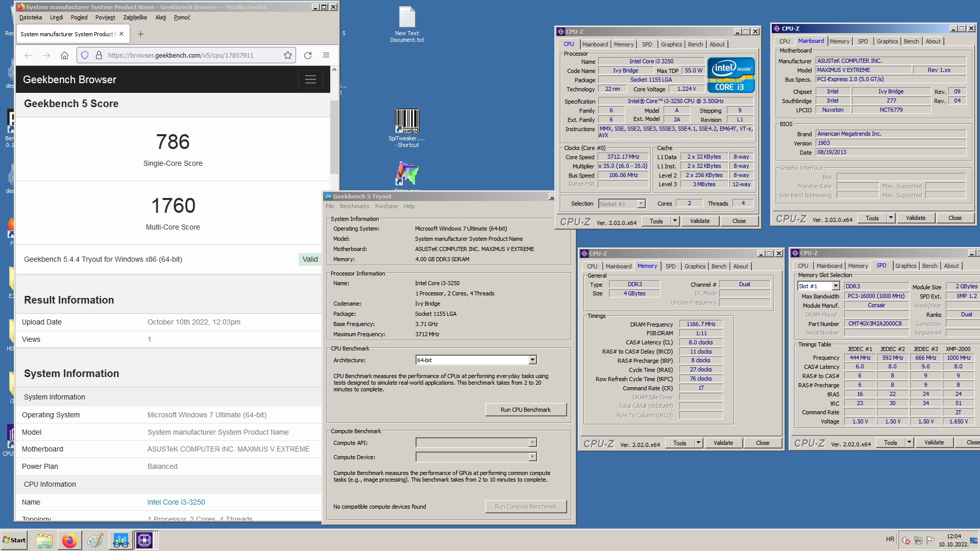Open Benchmarks menu in Geekbench Tryout

point(354,206)
